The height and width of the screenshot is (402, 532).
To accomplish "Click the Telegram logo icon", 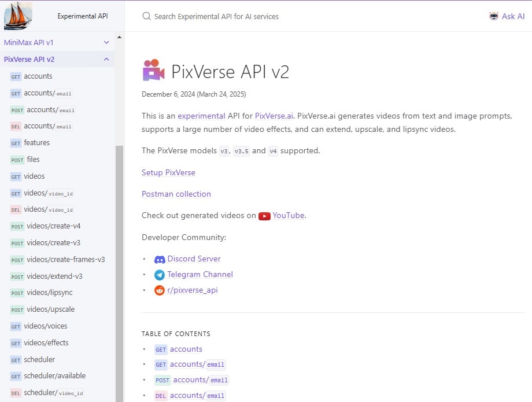I will (160, 275).
